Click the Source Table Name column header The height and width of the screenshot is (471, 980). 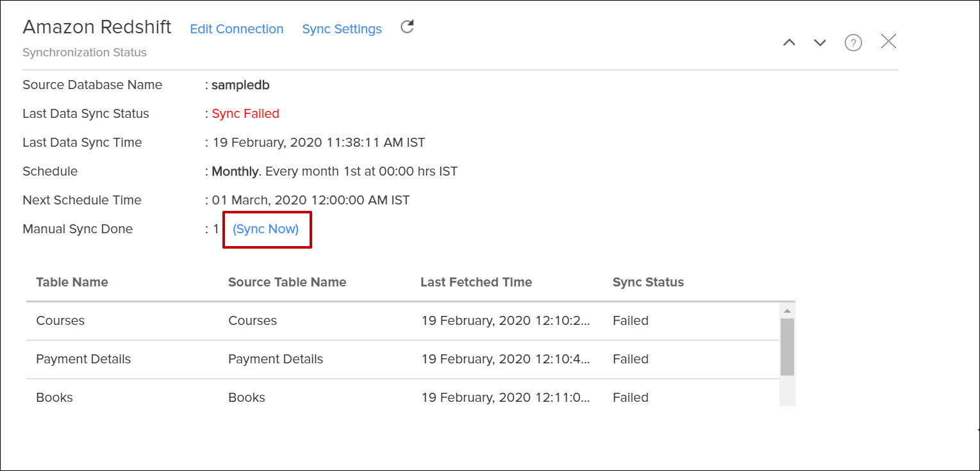coord(287,282)
